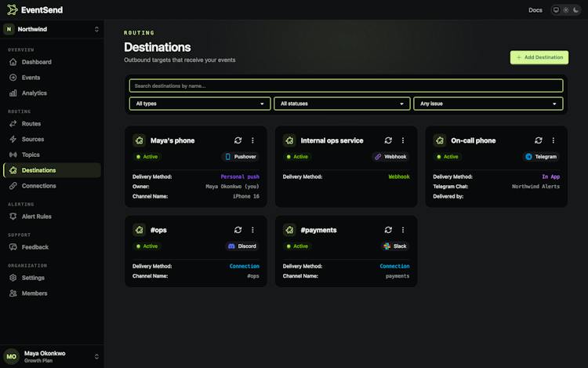Click the #payments Connection delivery method link

394,266
